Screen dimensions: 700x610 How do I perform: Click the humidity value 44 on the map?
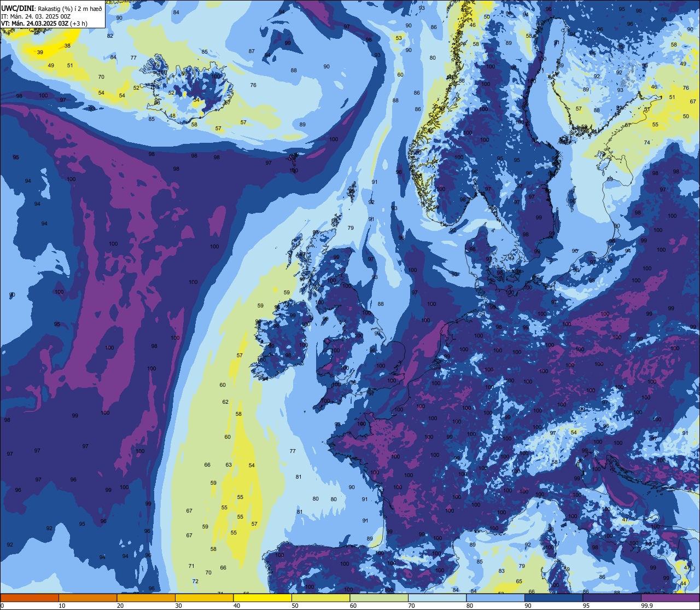(684, 584)
